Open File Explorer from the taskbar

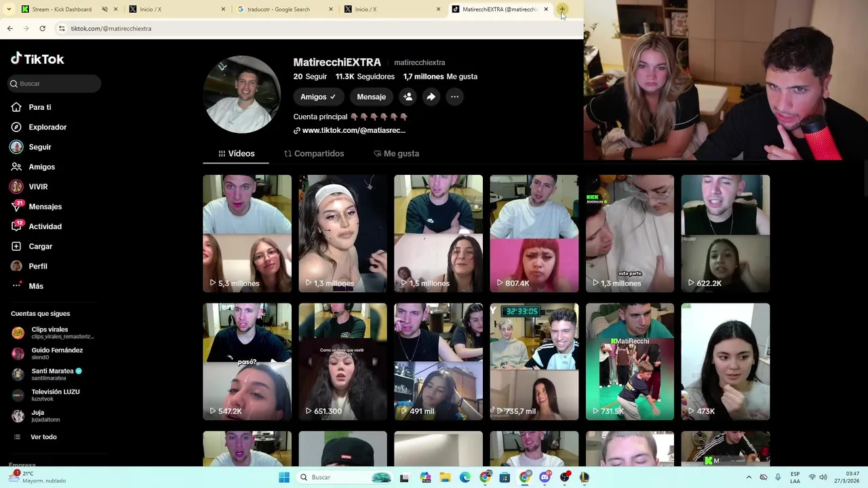[445, 477]
